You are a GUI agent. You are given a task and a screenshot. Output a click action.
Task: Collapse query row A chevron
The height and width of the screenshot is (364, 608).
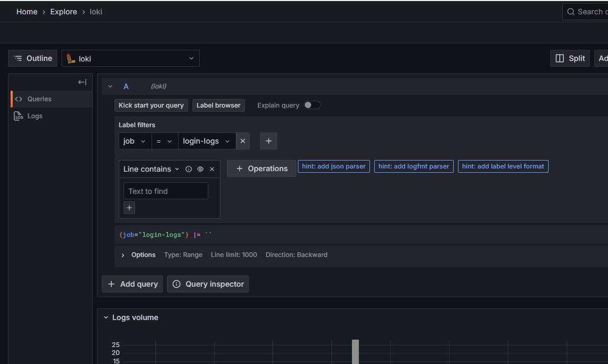(110, 86)
